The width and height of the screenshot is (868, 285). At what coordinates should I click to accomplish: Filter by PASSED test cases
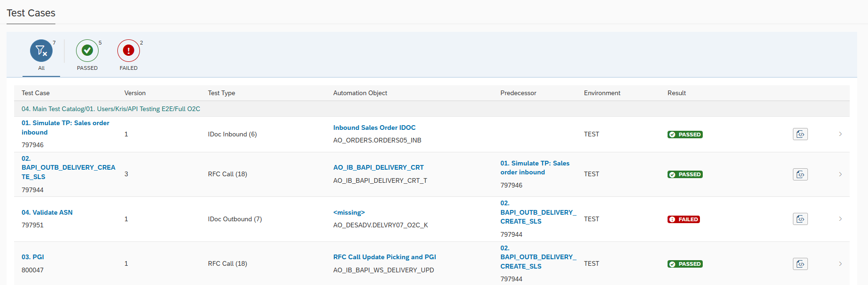pos(87,51)
